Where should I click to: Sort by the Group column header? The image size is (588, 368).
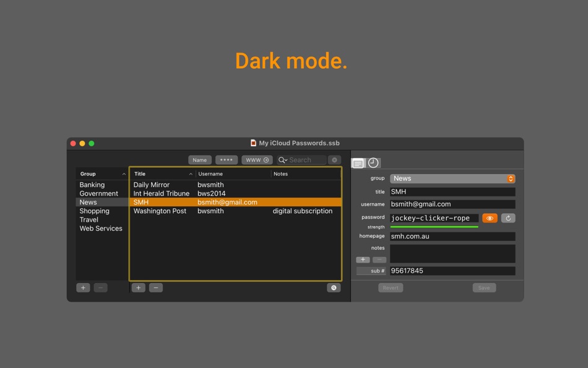coord(102,174)
